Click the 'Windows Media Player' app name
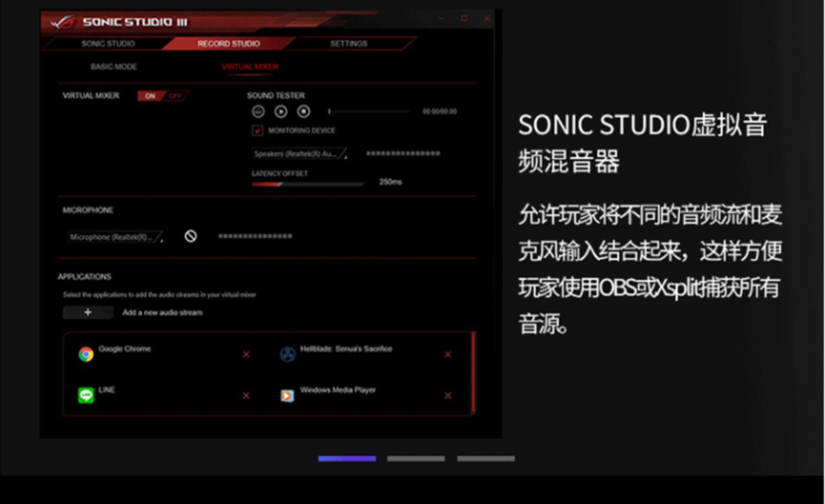The image size is (825, 504). point(338,390)
